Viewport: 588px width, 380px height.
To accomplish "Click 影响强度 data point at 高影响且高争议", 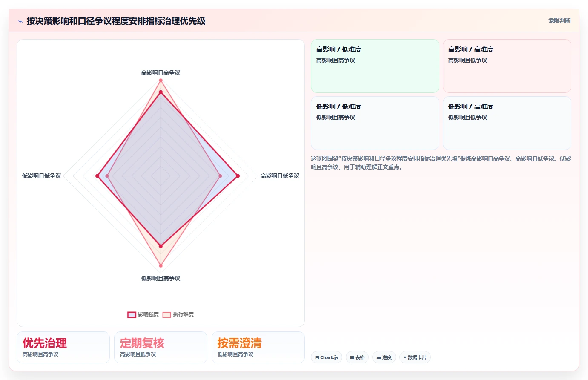I will pos(161,92).
